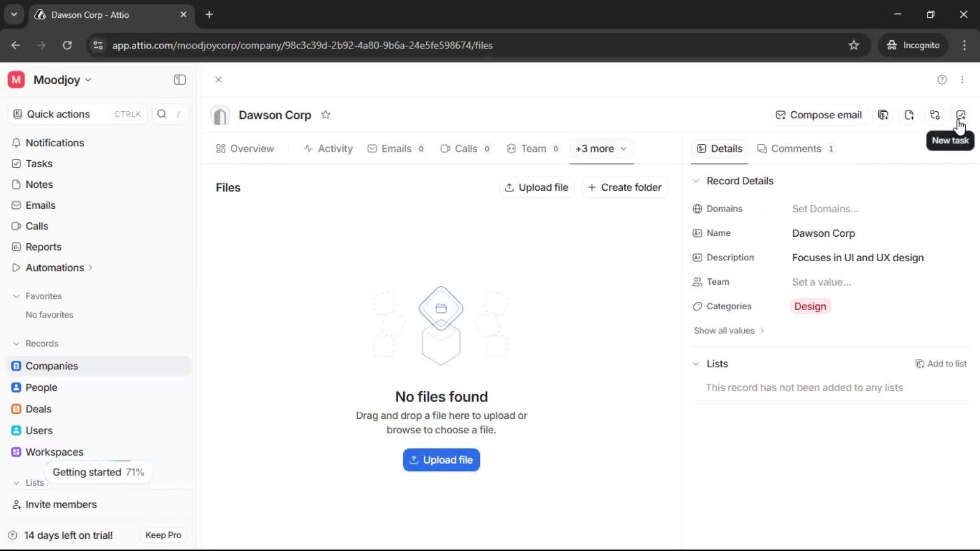Click the New task icon
Screen dimensions: 980x551
pyautogui.click(x=962, y=115)
